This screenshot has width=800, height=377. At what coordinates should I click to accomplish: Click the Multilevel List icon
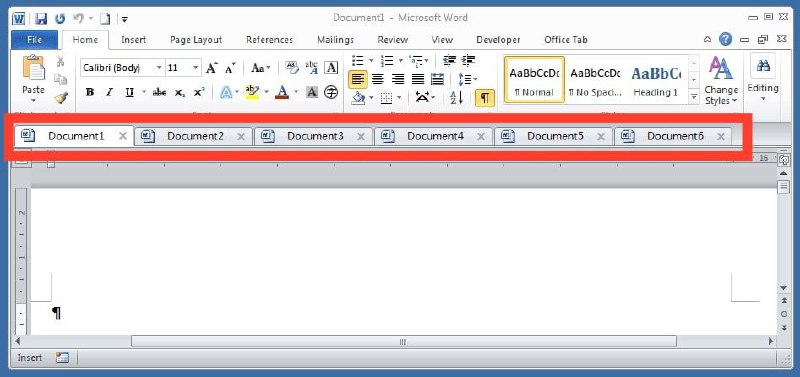point(416,61)
